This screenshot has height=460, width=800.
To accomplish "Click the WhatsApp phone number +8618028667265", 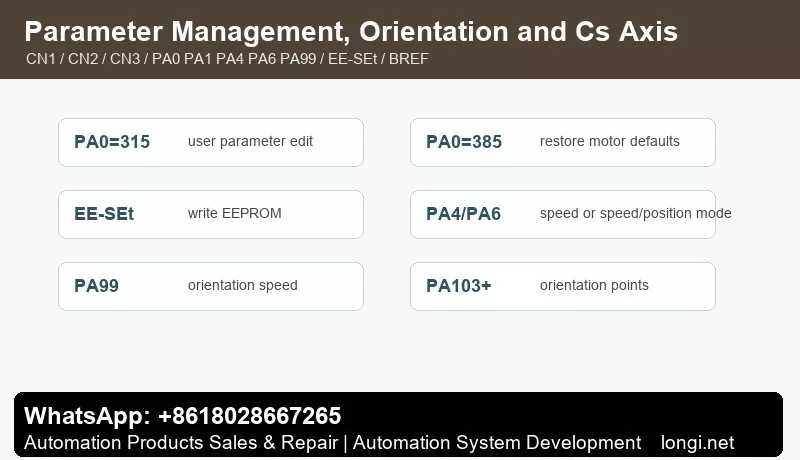I will pyautogui.click(x=249, y=416).
